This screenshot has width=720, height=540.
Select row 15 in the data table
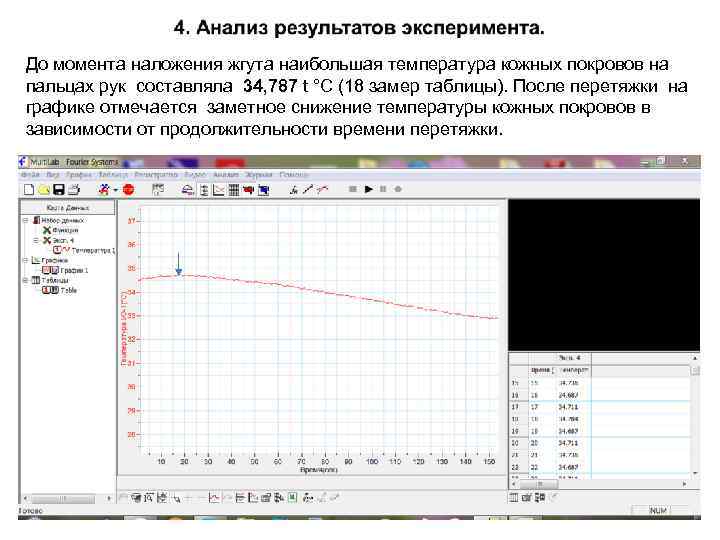pos(599,382)
